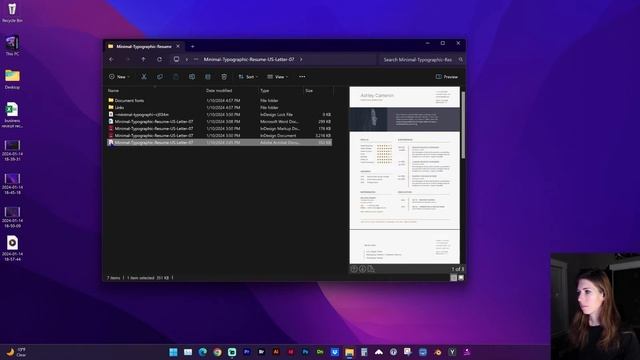Open Adobe Dimension from the taskbar
The width and height of the screenshot is (640, 360).
click(320, 352)
